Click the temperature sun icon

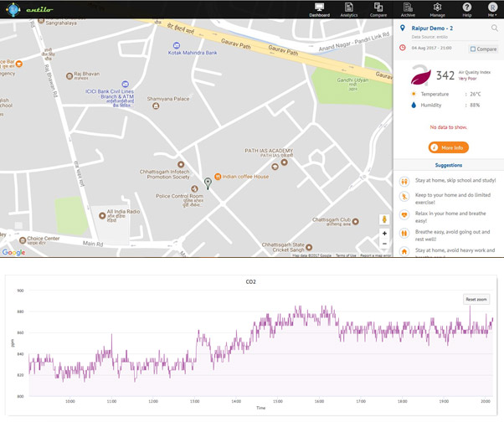[414, 94]
